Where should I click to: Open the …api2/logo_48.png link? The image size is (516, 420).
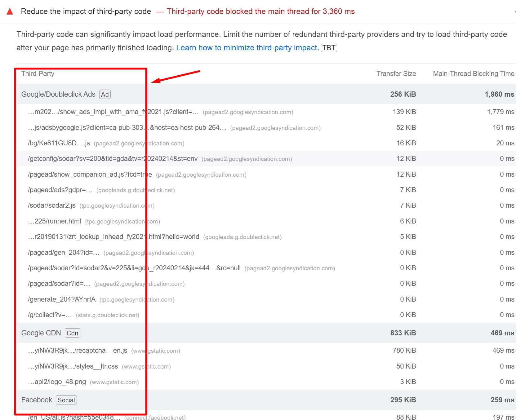point(57,382)
